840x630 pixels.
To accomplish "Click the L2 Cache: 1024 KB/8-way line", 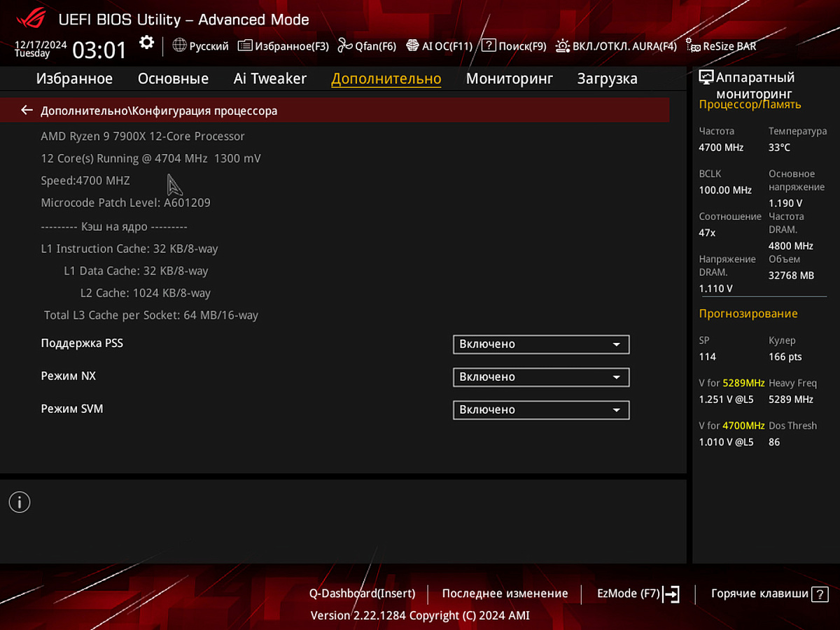I will (146, 293).
